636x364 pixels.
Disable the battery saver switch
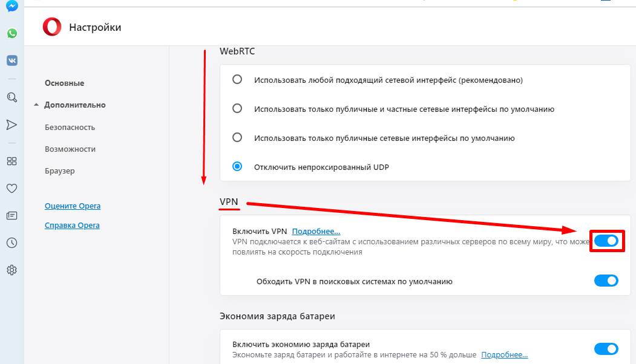(x=606, y=349)
